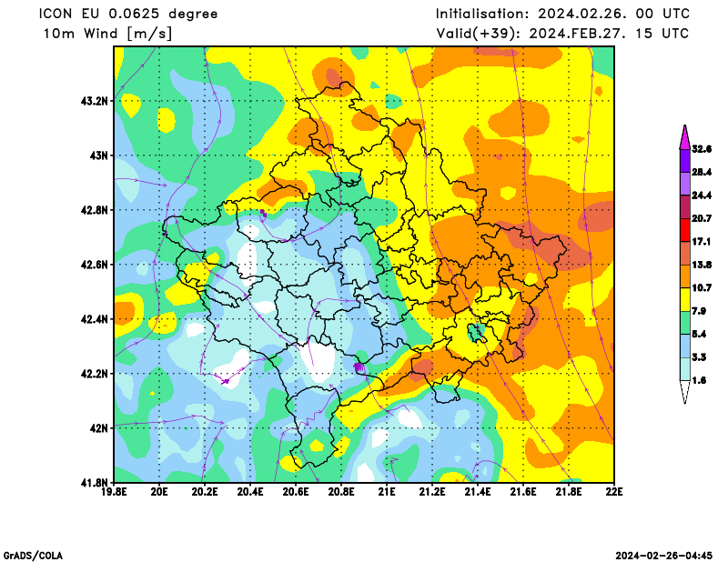Click the 43N latitude label
The width and height of the screenshot is (728, 562).
pyautogui.click(x=98, y=156)
